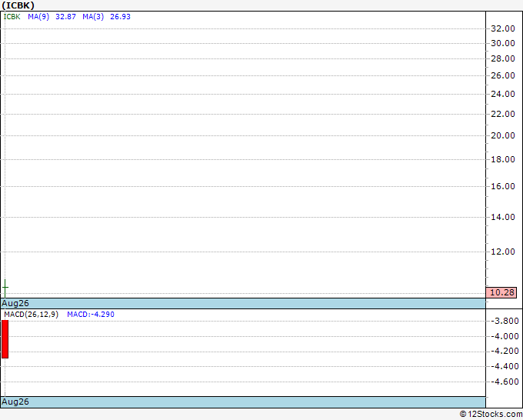Viewport: 523px width, 420px height.
Task: Click the -4.000 MACD axis label
Action: [x=505, y=336]
